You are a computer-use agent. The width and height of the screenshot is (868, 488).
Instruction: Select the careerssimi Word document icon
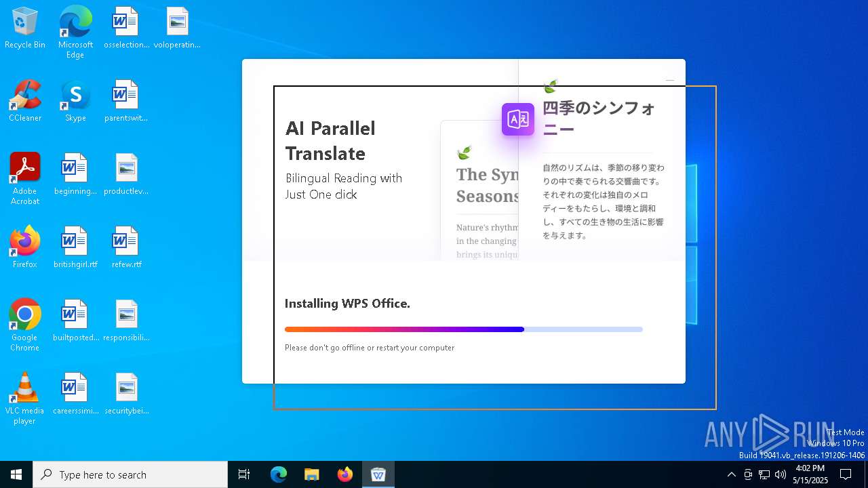(x=75, y=394)
